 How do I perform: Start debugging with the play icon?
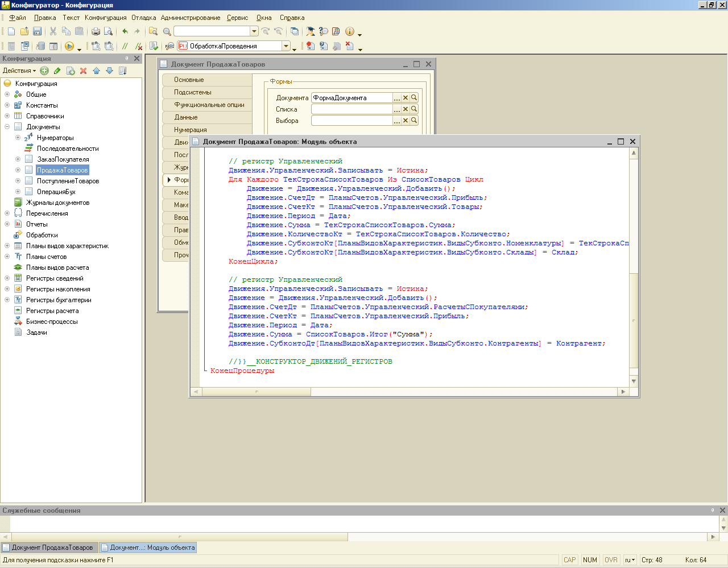69,46
